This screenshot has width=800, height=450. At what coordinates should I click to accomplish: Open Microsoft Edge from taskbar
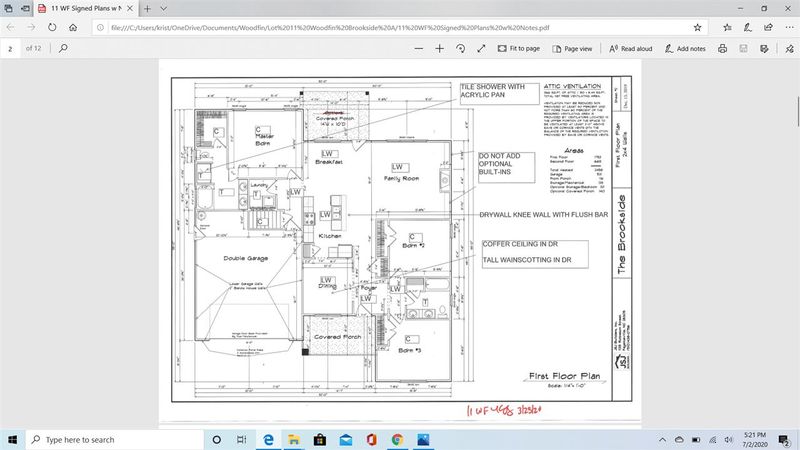tap(268, 439)
